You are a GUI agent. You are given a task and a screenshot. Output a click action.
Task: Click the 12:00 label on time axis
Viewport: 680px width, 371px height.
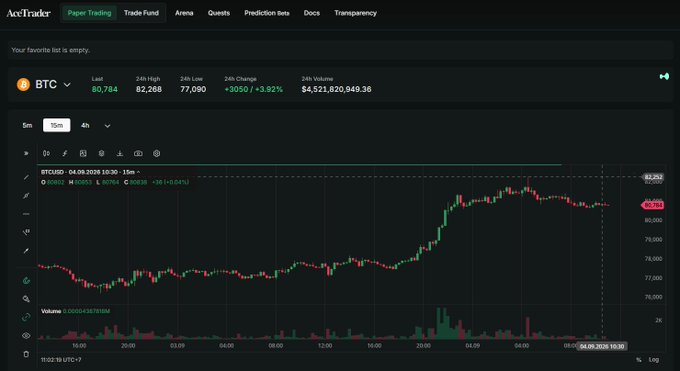pos(325,346)
